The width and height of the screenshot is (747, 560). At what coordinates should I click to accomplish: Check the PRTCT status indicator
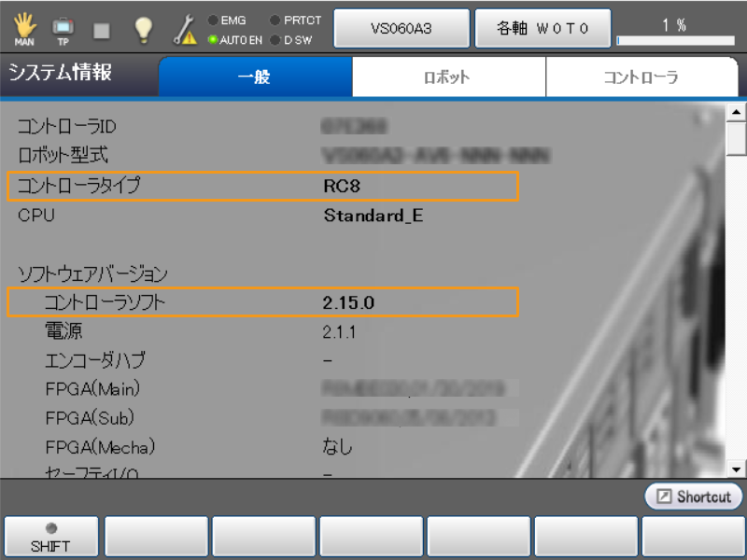295,21
